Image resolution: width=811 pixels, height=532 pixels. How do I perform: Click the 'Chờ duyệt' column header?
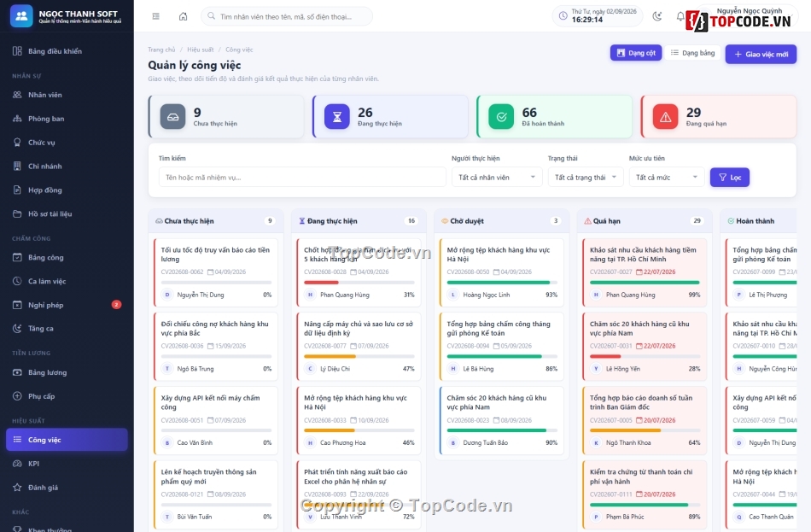(502, 221)
